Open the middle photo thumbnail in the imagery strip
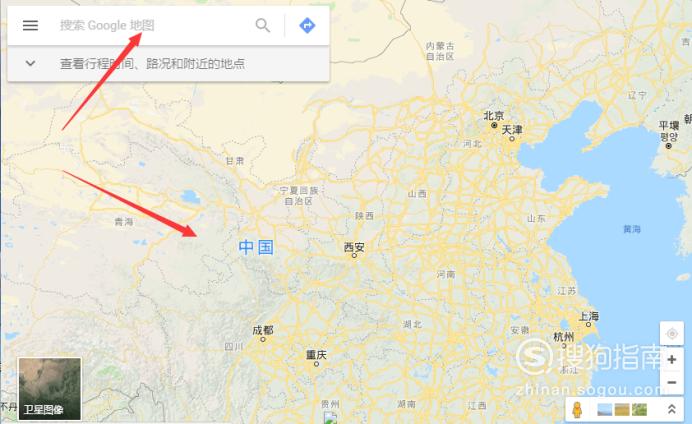 (621, 410)
